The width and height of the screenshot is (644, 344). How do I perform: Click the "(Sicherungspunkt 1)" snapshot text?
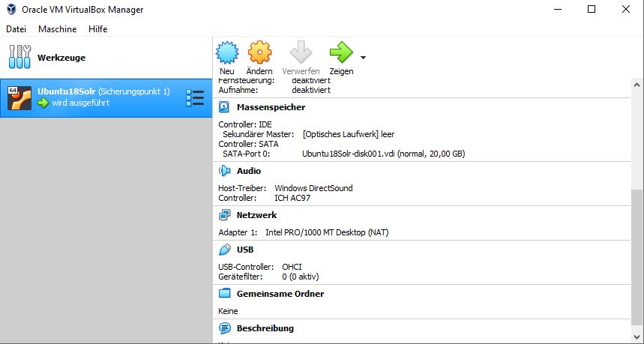[x=134, y=91]
